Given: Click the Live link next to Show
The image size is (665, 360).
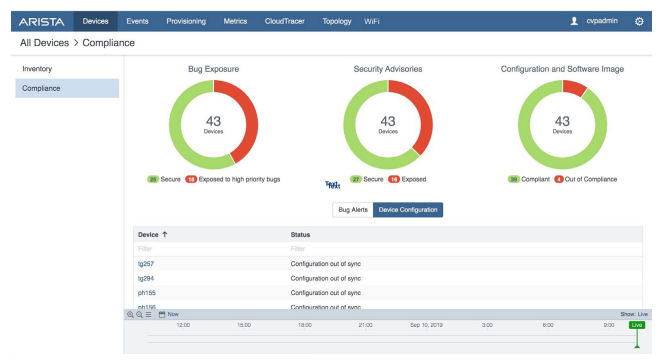Looking at the screenshot, I should 643,315.
